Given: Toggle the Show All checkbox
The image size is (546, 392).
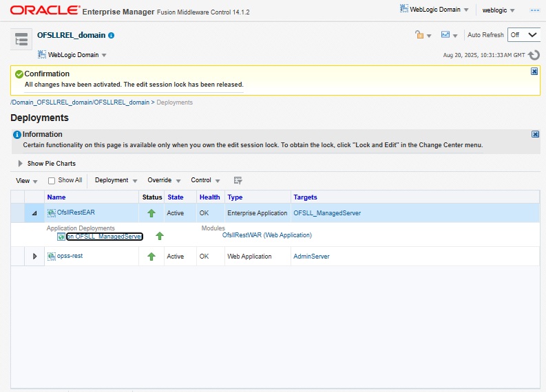Looking at the screenshot, I should pyautogui.click(x=52, y=181).
